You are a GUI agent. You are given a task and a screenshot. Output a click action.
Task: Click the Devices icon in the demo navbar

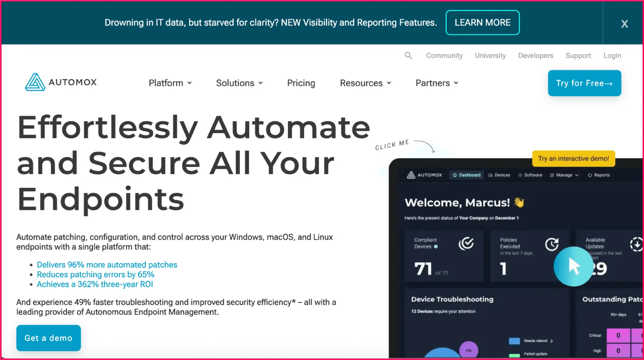pos(490,175)
